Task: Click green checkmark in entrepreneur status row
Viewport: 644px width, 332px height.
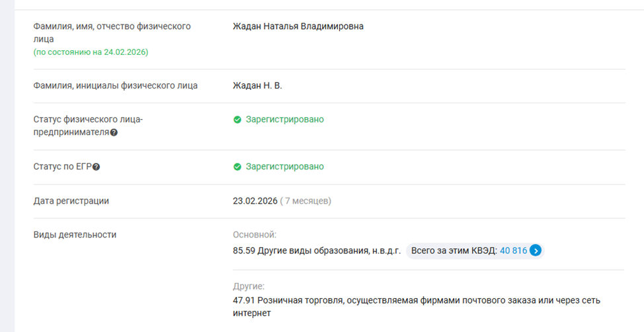Action: pos(237,120)
